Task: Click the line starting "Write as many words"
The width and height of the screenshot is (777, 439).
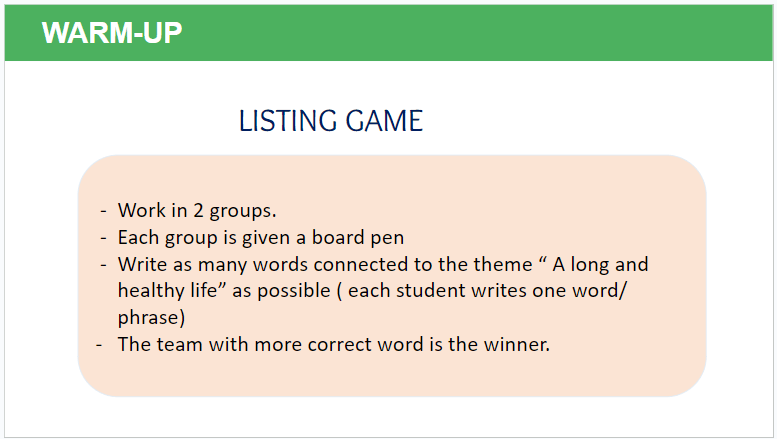Action: pyautogui.click(x=383, y=264)
